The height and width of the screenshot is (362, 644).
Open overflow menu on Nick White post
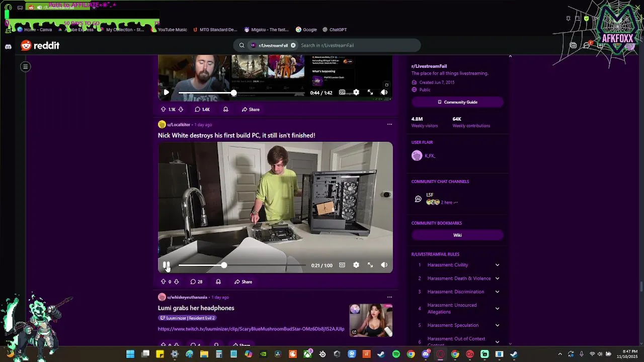click(x=389, y=124)
